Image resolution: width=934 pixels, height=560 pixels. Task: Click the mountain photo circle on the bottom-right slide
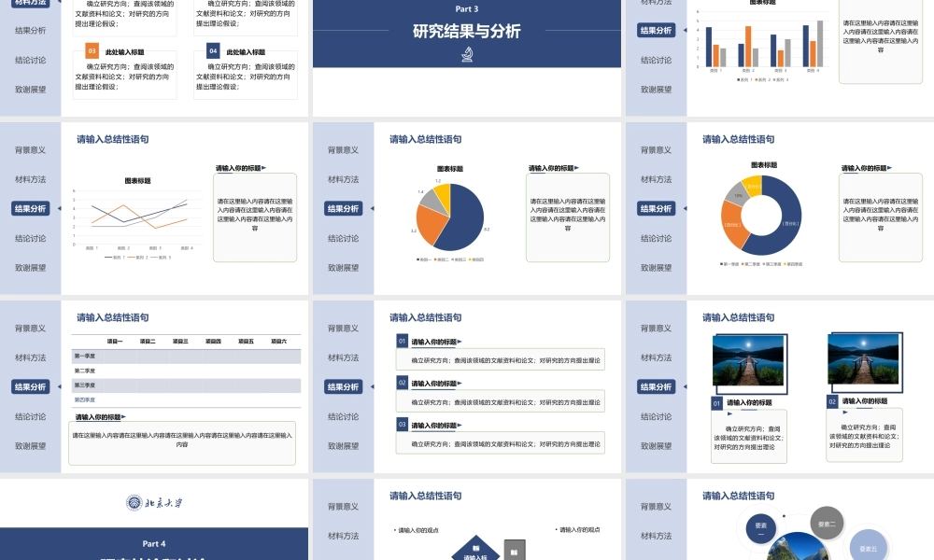click(x=799, y=547)
